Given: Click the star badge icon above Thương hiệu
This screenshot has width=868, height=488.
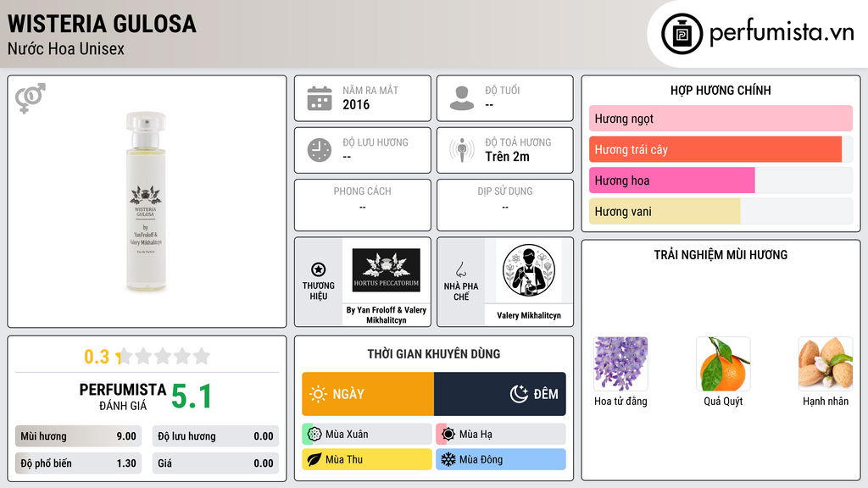Looking at the screenshot, I should pyautogui.click(x=319, y=269).
